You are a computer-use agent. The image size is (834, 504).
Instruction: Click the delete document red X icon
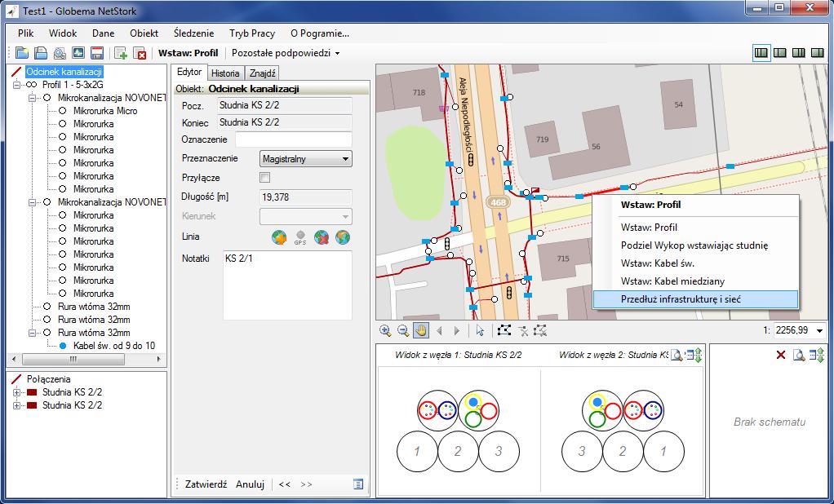[140, 53]
